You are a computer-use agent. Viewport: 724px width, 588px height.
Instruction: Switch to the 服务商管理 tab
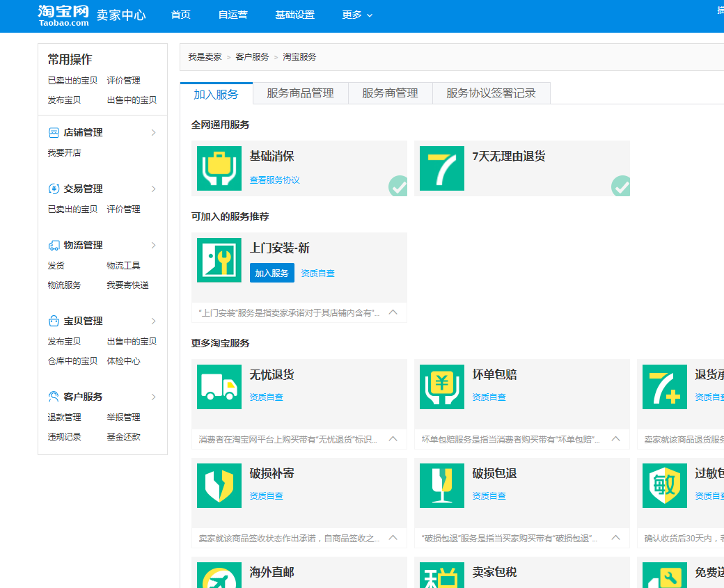pos(390,93)
